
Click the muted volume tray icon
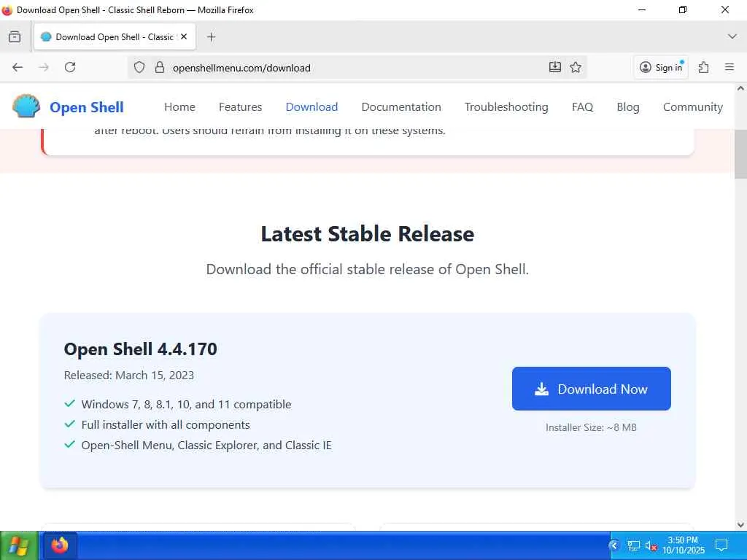(651, 545)
